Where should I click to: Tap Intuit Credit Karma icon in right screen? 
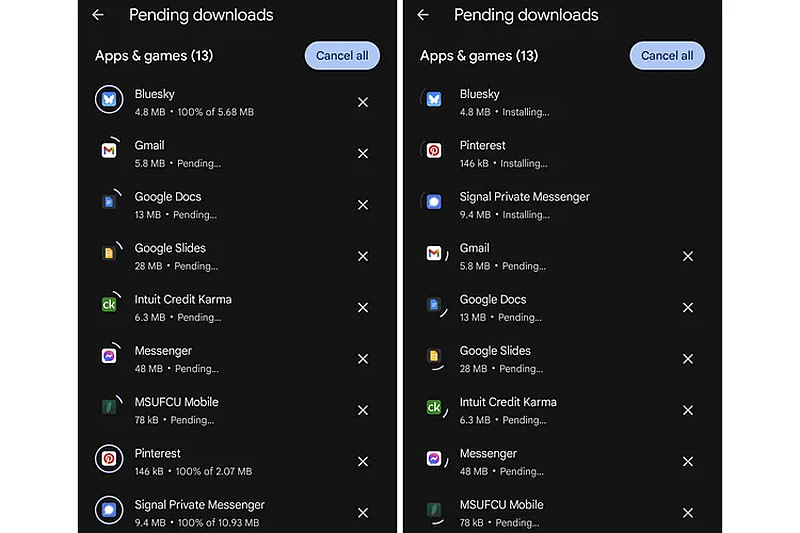[x=434, y=407]
